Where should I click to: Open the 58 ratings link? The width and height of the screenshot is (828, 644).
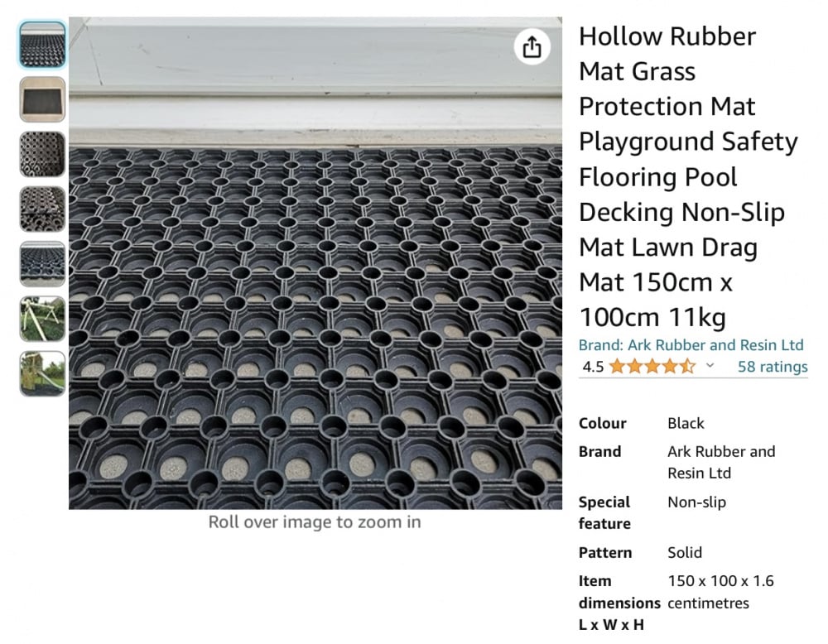point(773,367)
